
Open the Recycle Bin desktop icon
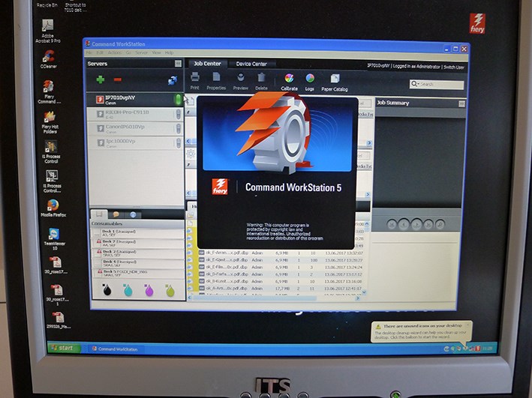point(47,4)
